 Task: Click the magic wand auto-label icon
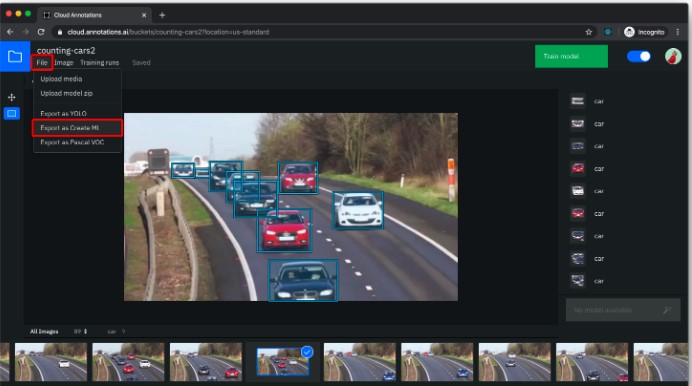(667, 310)
